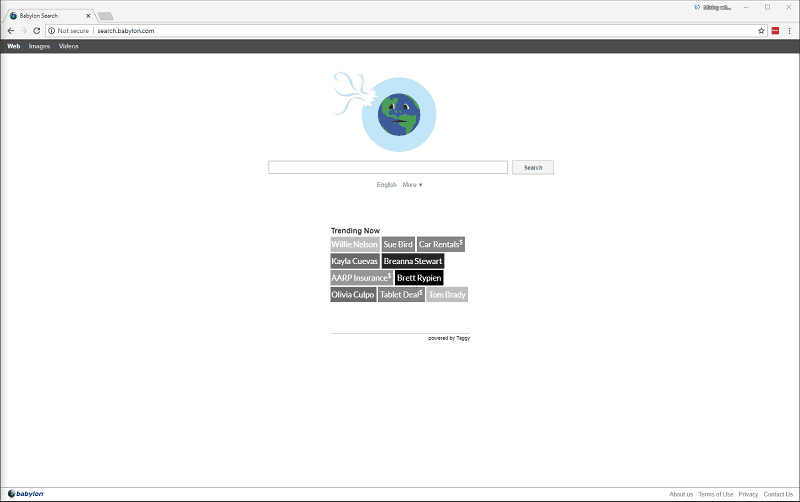800x502 pixels.
Task: Focus the main search input field
Action: tap(388, 167)
